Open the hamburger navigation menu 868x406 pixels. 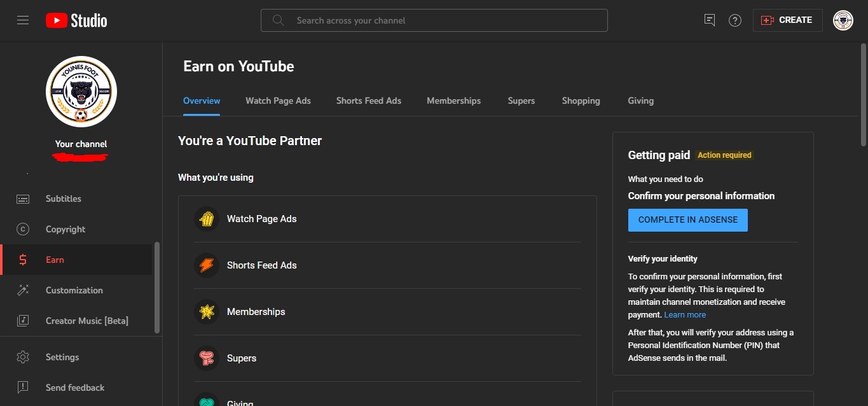(x=23, y=20)
